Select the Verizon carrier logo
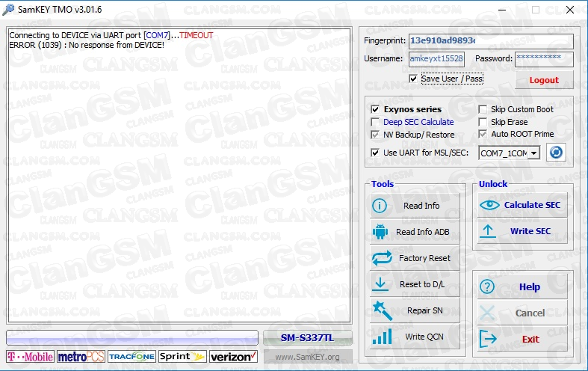 coord(233,357)
